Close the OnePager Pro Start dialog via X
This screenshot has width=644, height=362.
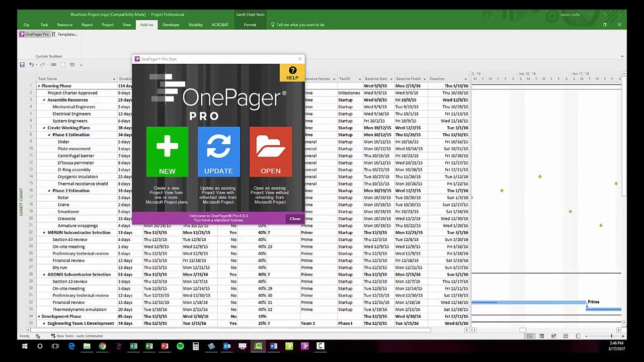click(x=300, y=59)
